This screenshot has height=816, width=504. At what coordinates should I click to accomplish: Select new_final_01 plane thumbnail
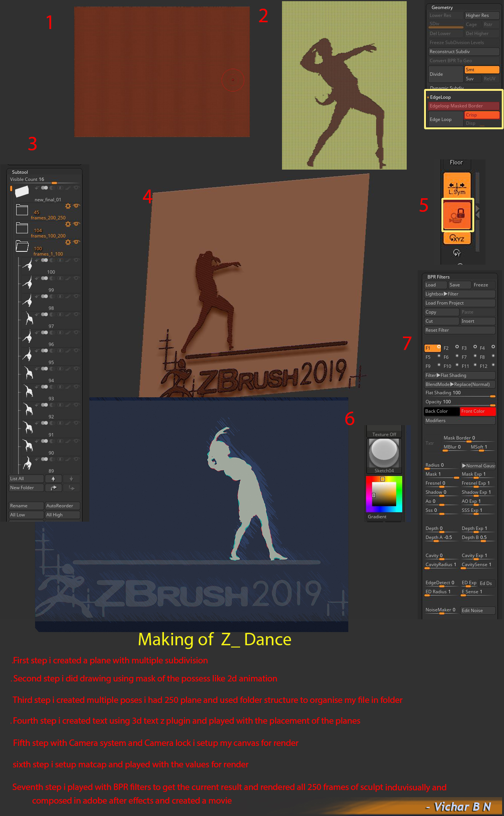point(22,191)
